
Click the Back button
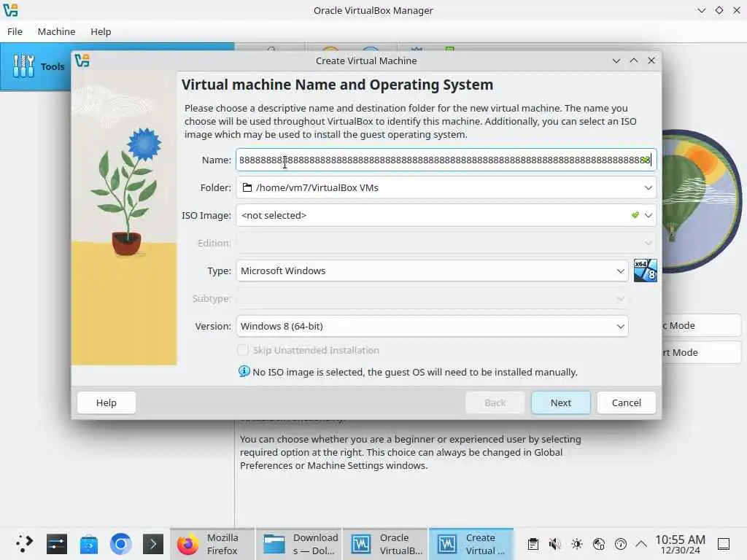click(x=495, y=402)
